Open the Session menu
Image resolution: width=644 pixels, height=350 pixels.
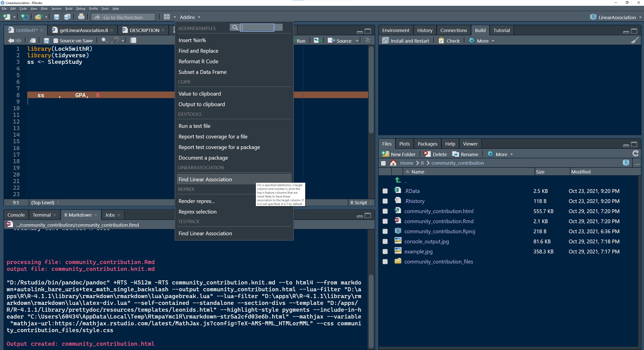(x=56, y=9)
